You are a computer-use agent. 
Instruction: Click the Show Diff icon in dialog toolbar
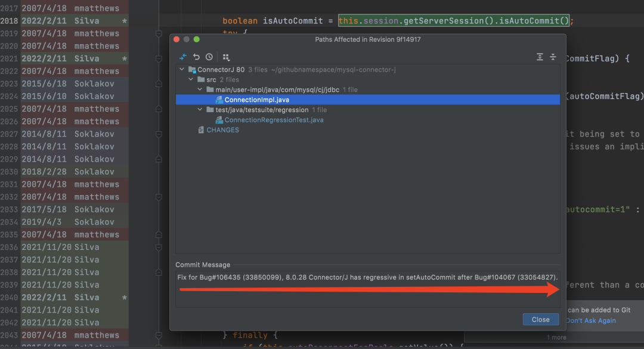184,57
